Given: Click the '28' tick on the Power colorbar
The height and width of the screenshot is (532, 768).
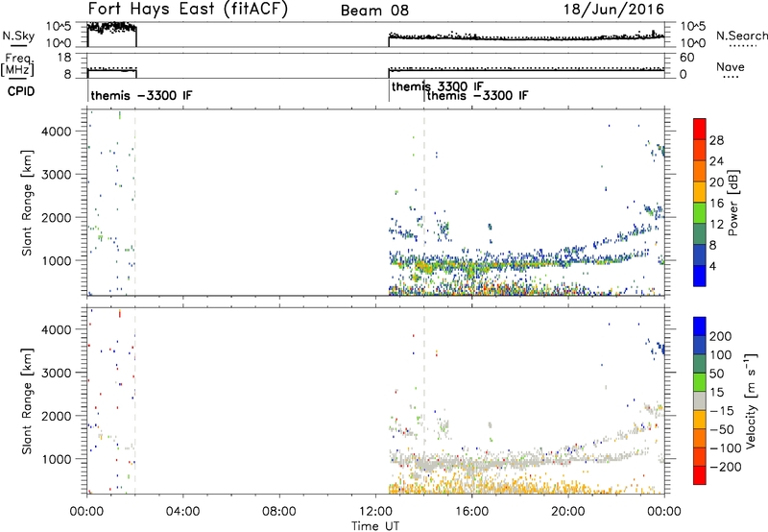Looking at the screenshot, I should pyautogui.click(x=716, y=140).
